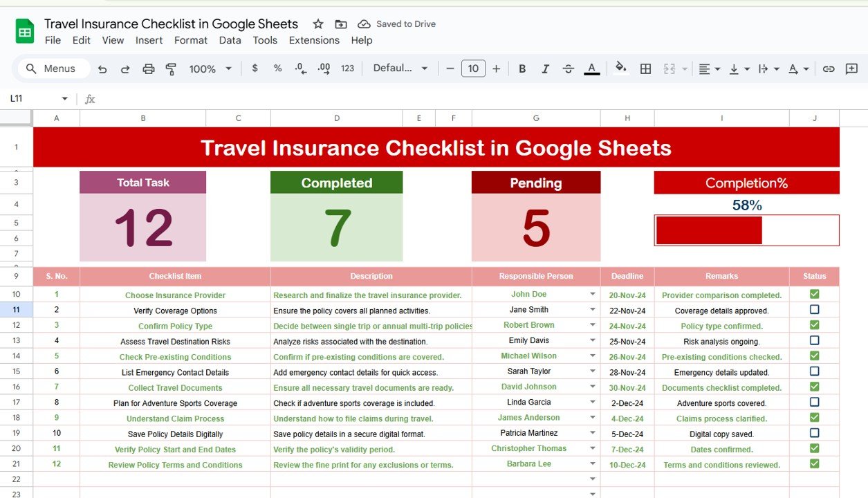Open the font family dropdown
The height and width of the screenshot is (498, 868).
[x=400, y=68]
